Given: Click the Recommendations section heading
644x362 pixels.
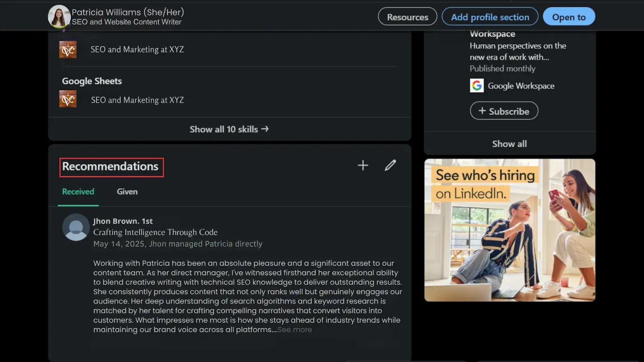Looking at the screenshot, I should tap(110, 167).
